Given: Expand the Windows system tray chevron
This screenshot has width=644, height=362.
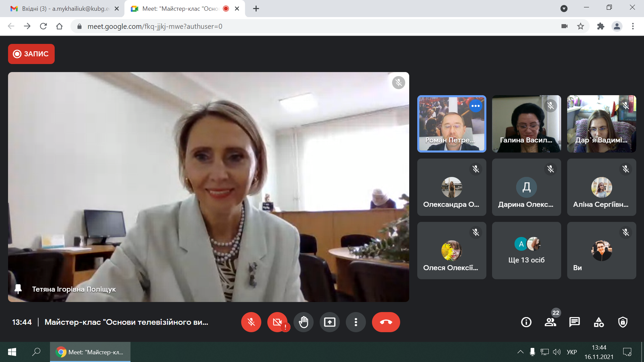Looking at the screenshot, I should pyautogui.click(x=520, y=352).
